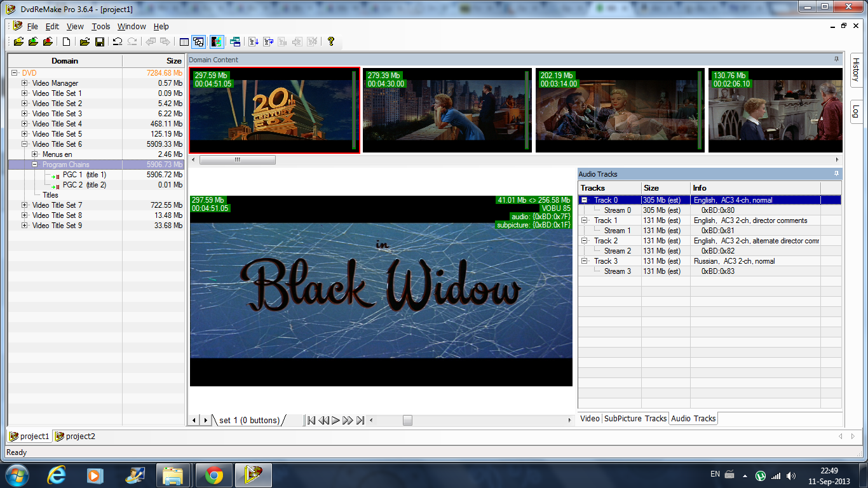Expand Video Manager tree node

tap(25, 83)
